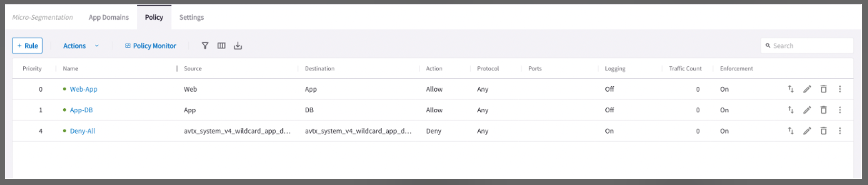Viewport: 868px width, 185px height.
Task: Sort by Source column header
Action: coord(193,69)
